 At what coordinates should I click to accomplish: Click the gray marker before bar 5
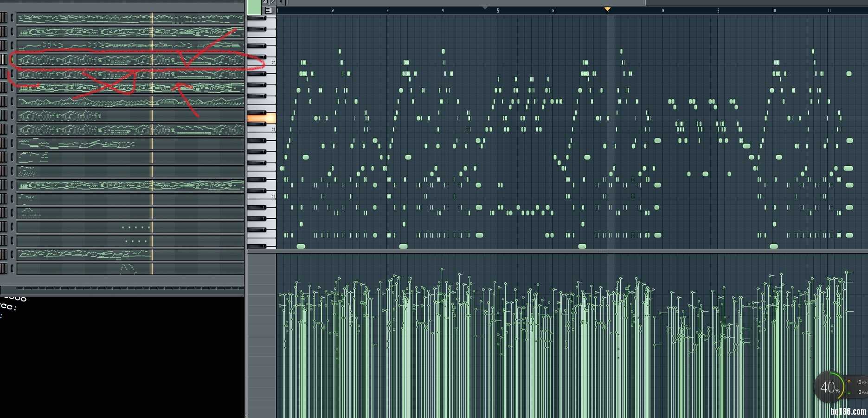(x=485, y=8)
